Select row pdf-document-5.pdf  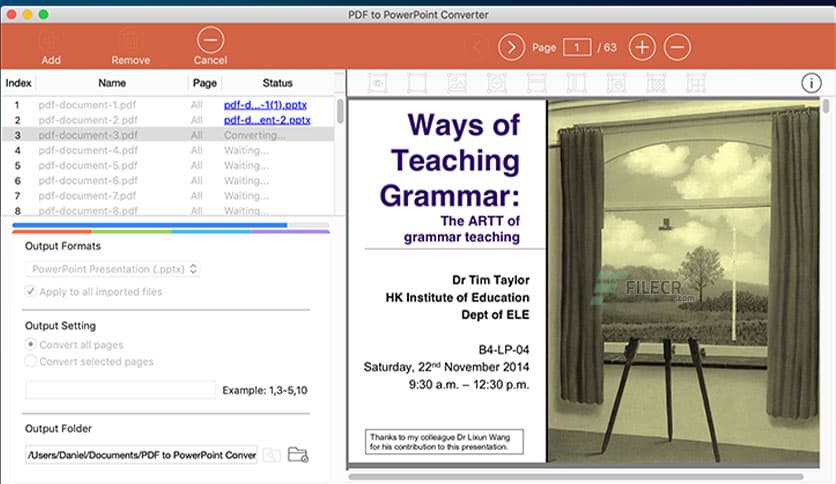168,165
